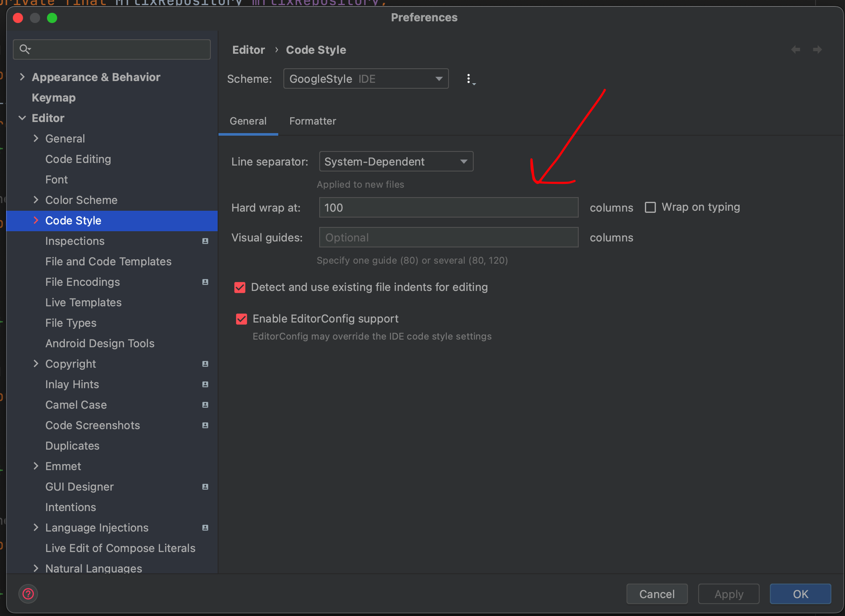This screenshot has width=845, height=616.
Task: Click project-level icon beside Inspections
Action: [x=205, y=241]
